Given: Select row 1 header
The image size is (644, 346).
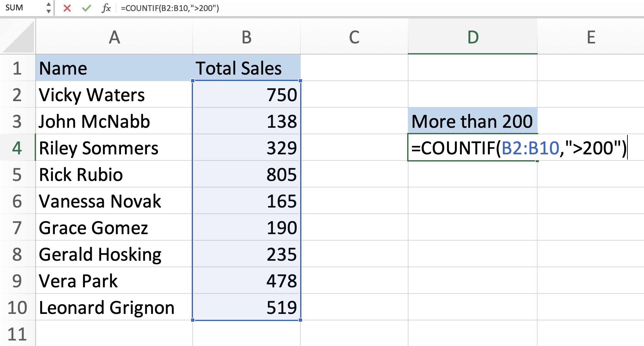Looking at the screenshot, I should [18, 68].
